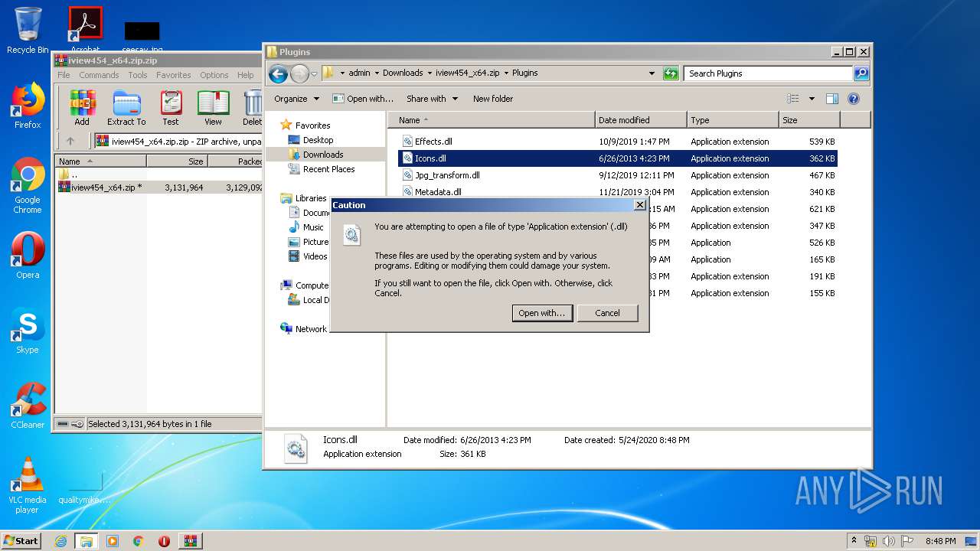The width and height of the screenshot is (980, 551).
Task: Select the Metadata.dll file
Action: coord(437,192)
